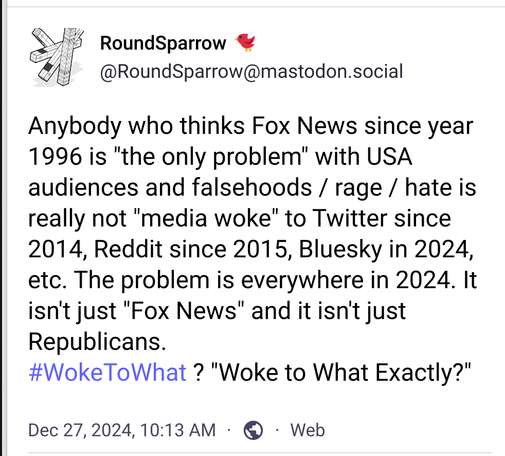Open RoundSparrow's profile avatar image
The height and width of the screenshot is (456, 505).
pyautogui.click(x=57, y=57)
